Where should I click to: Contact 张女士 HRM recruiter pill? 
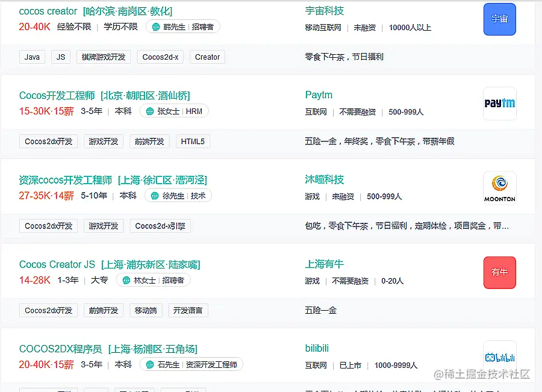tap(174, 111)
